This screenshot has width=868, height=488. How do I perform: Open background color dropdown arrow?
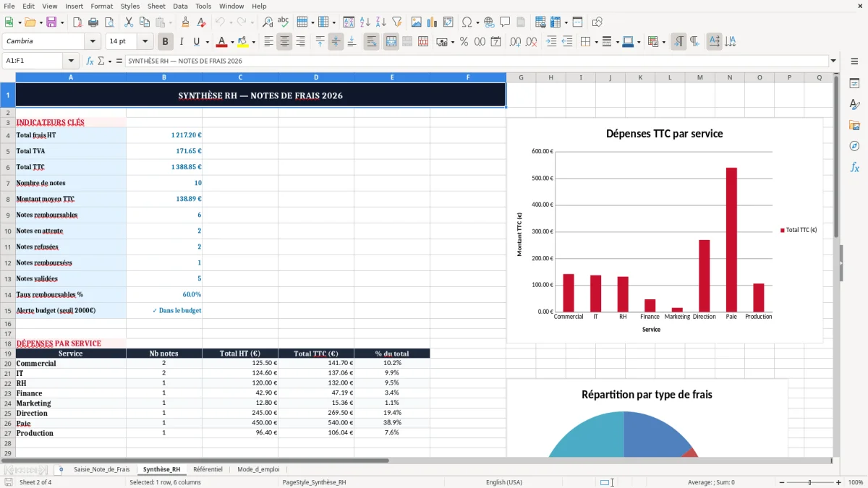point(253,42)
